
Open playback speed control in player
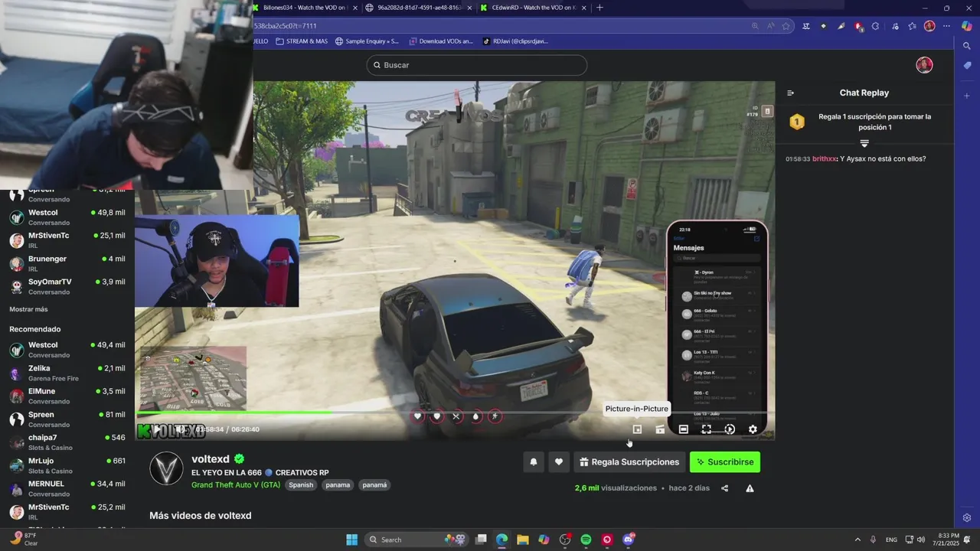(x=730, y=429)
